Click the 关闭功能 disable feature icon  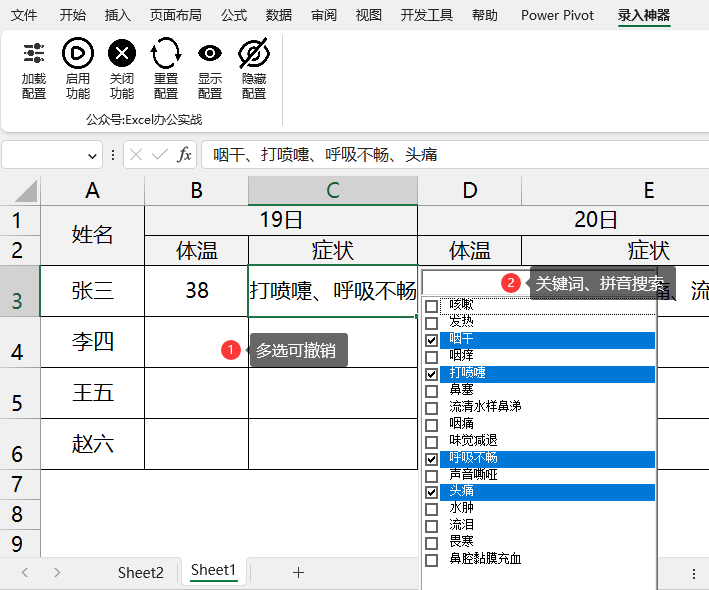tap(122, 53)
